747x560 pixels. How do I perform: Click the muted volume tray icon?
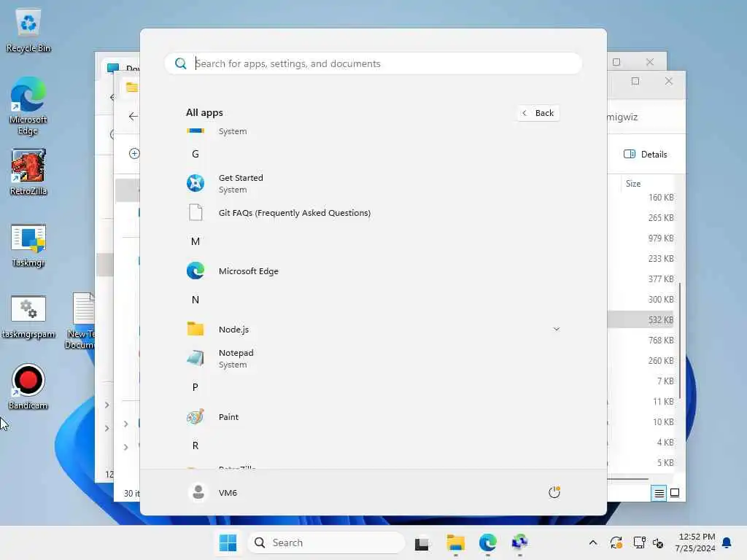tap(658, 542)
